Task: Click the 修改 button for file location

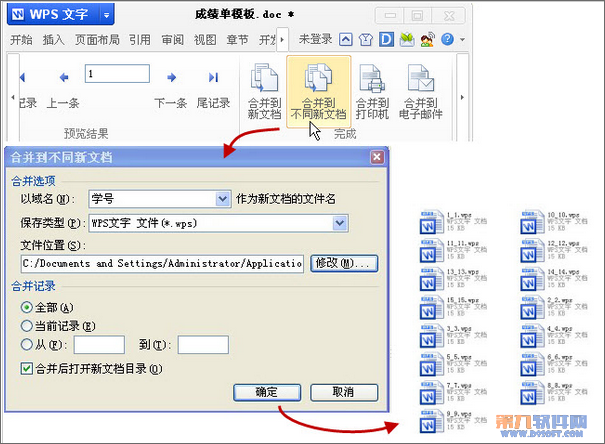Action: click(x=344, y=263)
